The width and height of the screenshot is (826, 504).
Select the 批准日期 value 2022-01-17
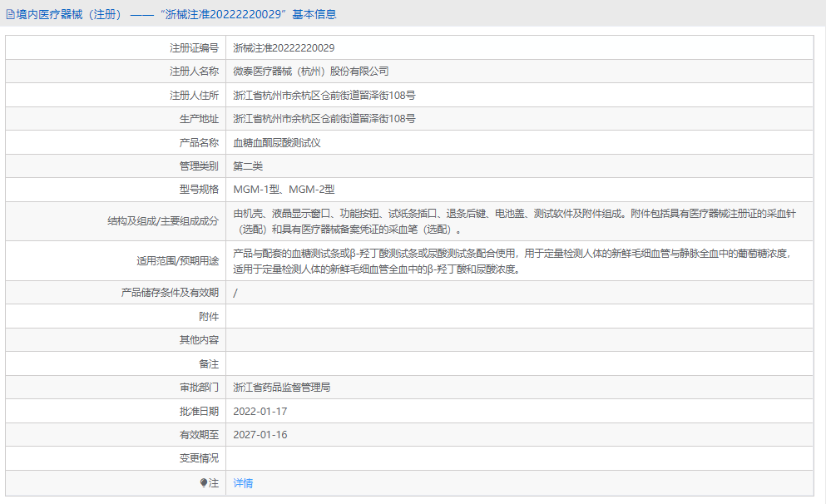point(261,411)
